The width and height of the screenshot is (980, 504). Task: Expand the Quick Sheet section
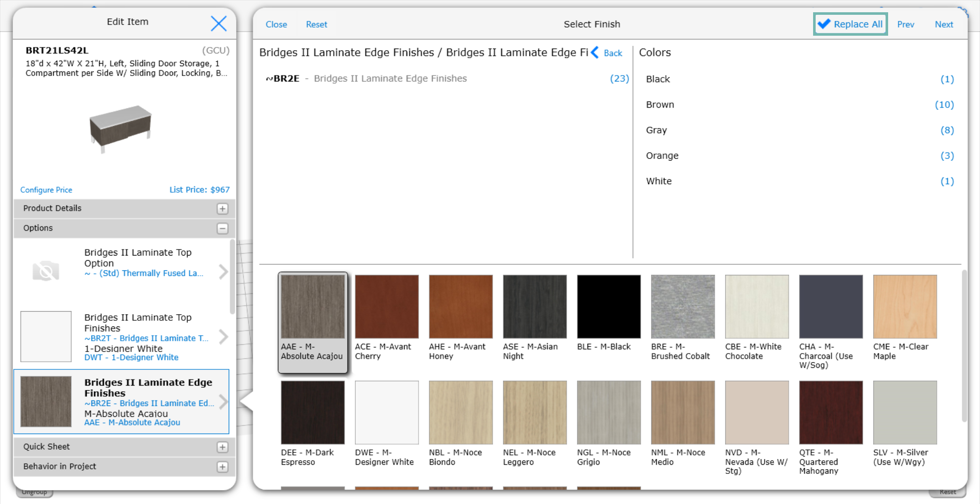(223, 447)
